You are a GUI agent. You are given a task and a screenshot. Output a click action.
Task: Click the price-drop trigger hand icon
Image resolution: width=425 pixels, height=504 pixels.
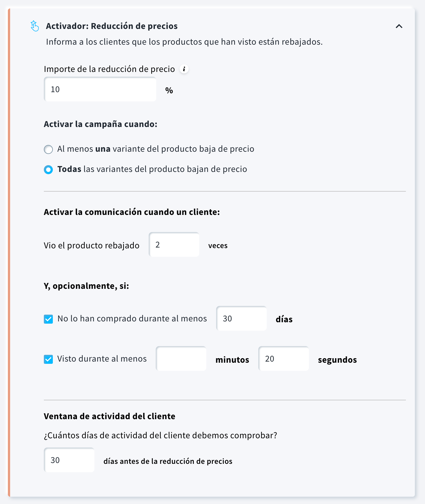(35, 26)
